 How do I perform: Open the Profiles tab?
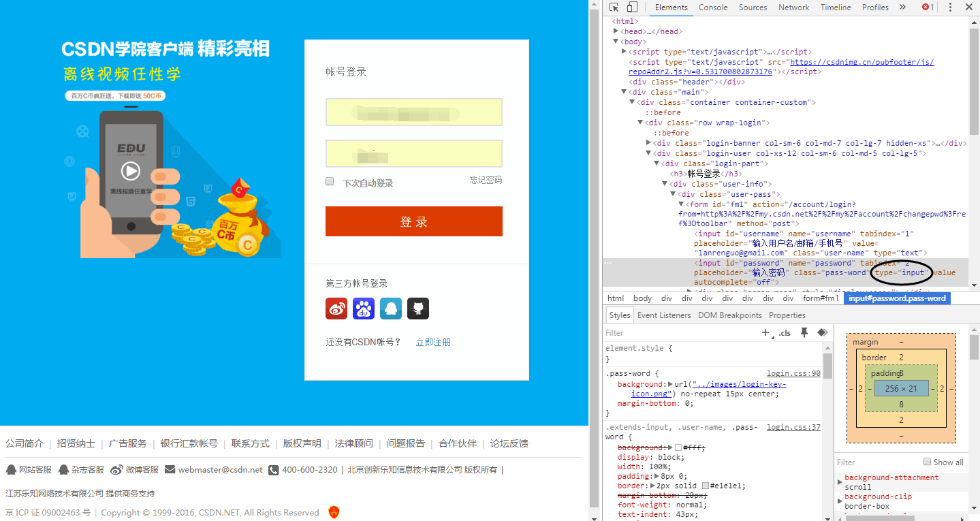coord(875,7)
